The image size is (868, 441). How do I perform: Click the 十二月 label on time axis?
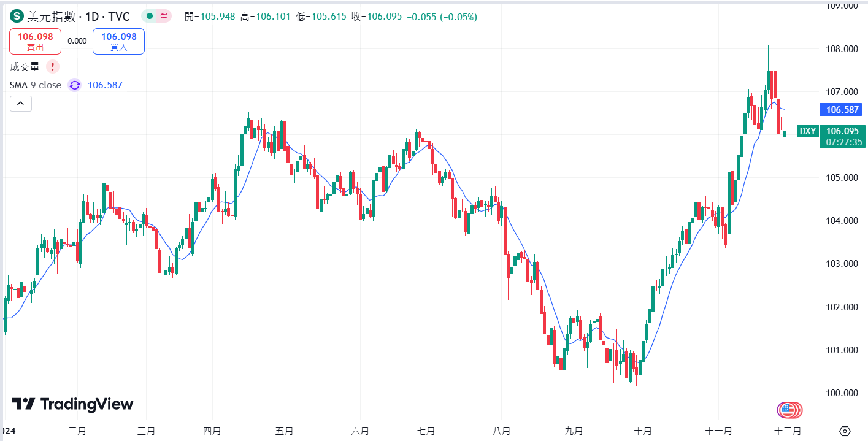(x=788, y=431)
